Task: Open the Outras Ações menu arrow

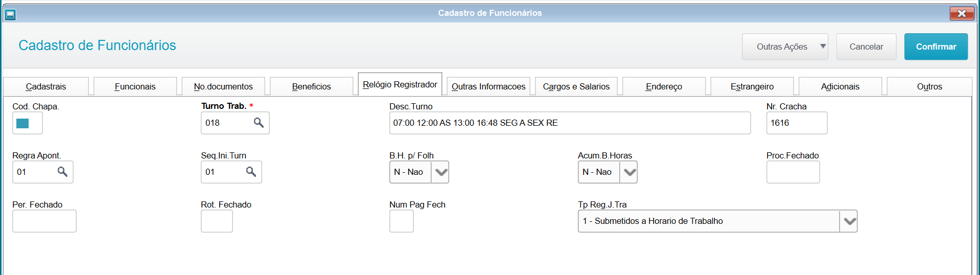Action: (x=823, y=47)
